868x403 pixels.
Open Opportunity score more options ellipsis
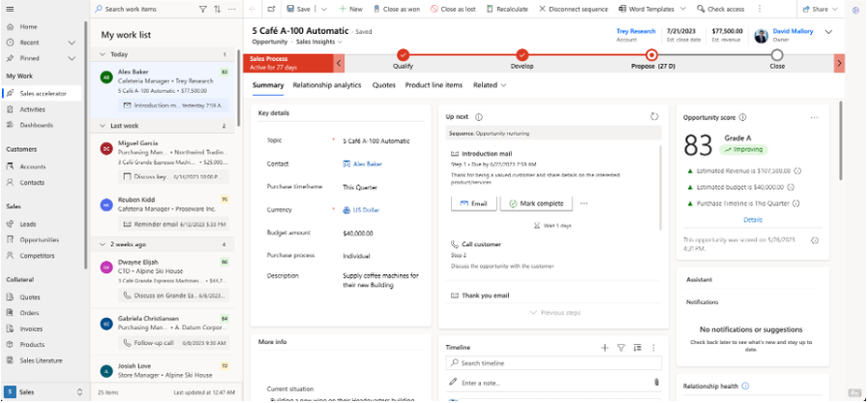814,117
